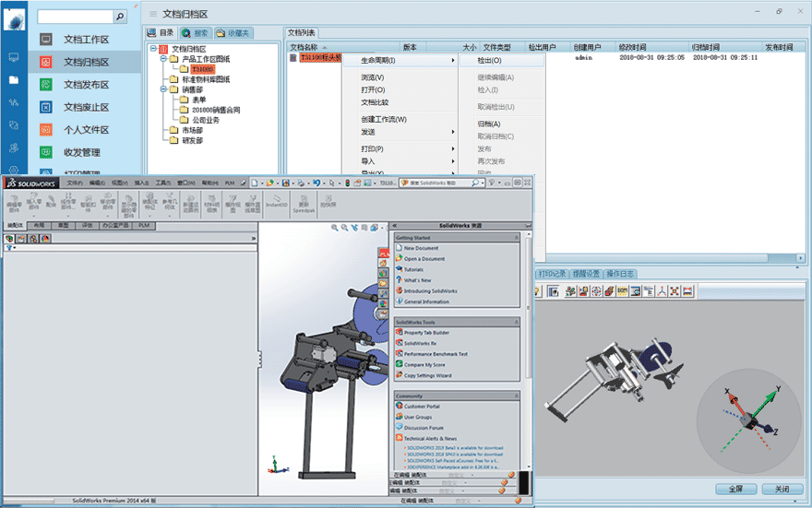Collapse the Community section
The height and width of the screenshot is (508, 812).
[x=517, y=396]
